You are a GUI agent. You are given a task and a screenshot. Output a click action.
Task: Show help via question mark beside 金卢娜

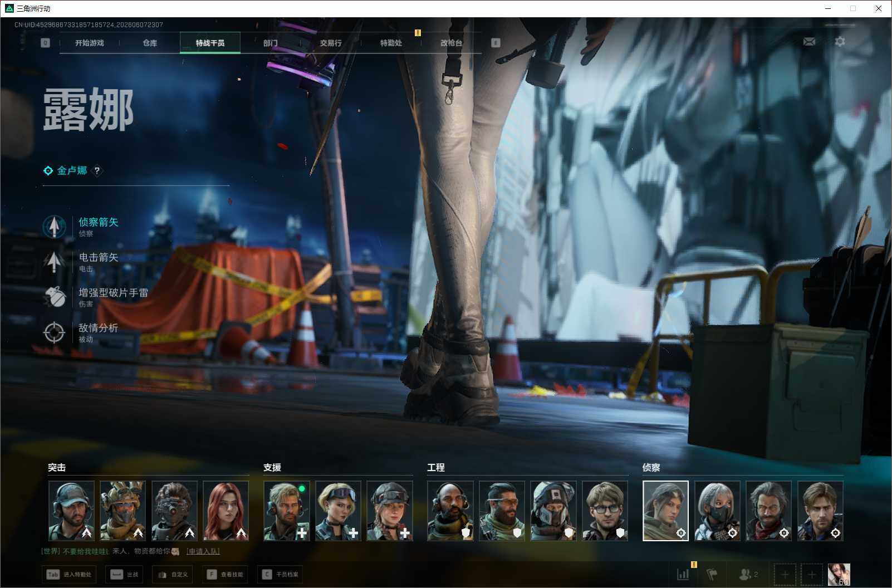pos(97,171)
